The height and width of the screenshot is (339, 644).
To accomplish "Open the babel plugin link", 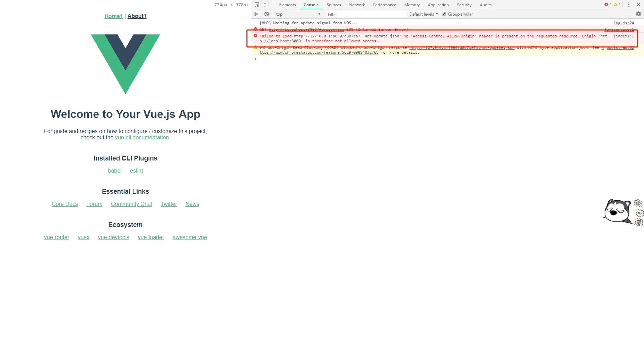I will 115,171.
